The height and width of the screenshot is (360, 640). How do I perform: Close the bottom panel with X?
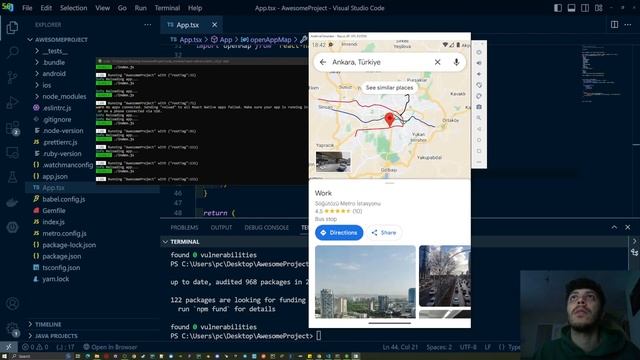point(628,227)
